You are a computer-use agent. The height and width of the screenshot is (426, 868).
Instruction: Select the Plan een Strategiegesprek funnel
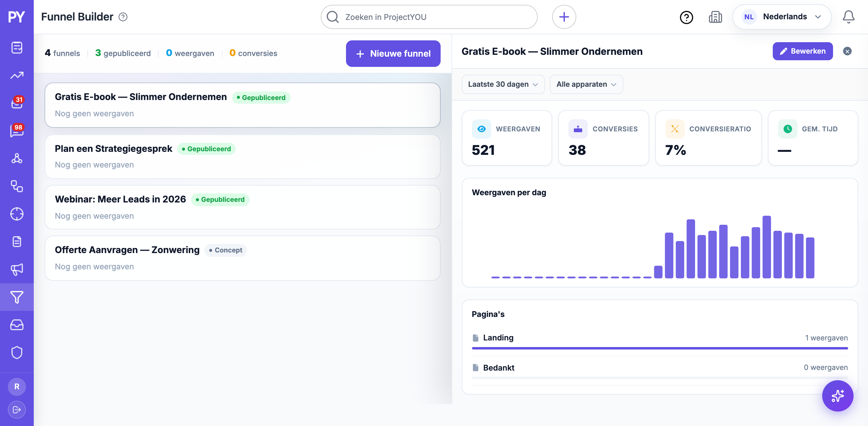pos(242,157)
